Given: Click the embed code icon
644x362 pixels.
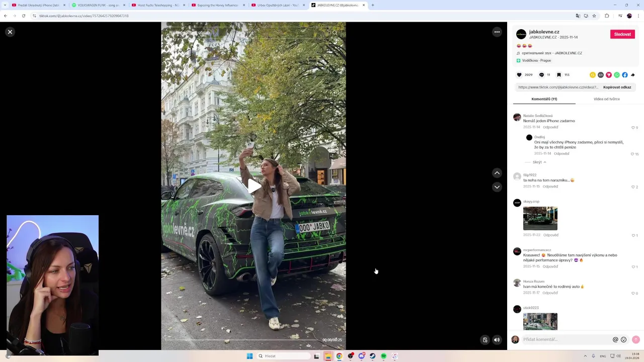Looking at the screenshot, I should 601,75.
